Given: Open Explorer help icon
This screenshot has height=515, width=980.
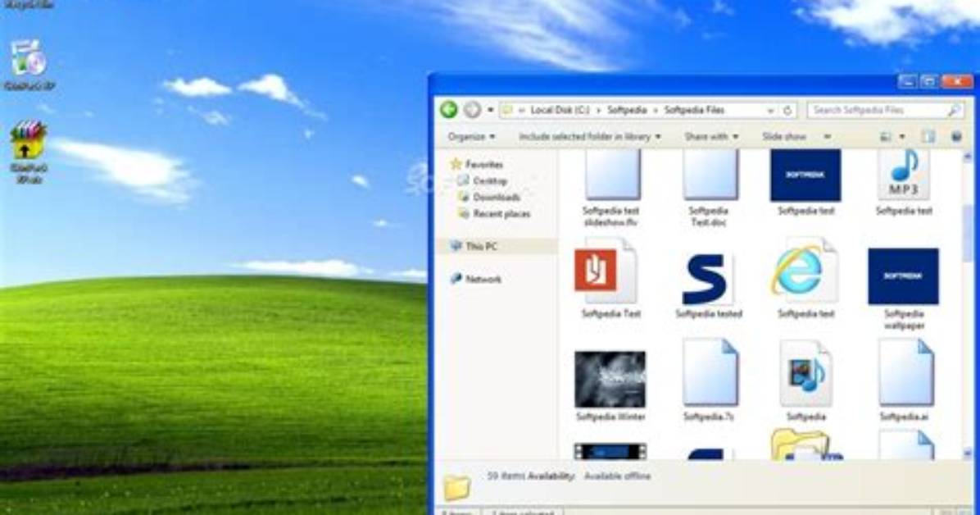Looking at the screenshot, I should [x=956, y=136].
